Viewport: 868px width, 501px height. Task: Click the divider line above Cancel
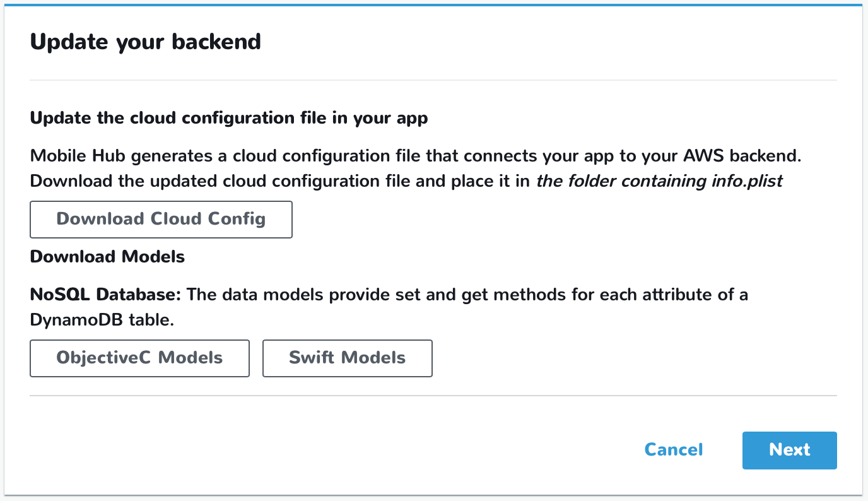click(433, 396)
